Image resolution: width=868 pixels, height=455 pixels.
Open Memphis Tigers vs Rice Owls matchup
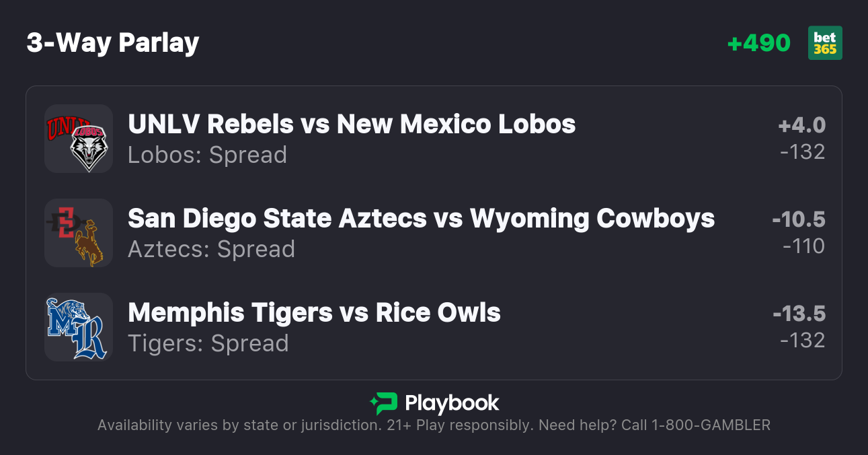[314, 312]
